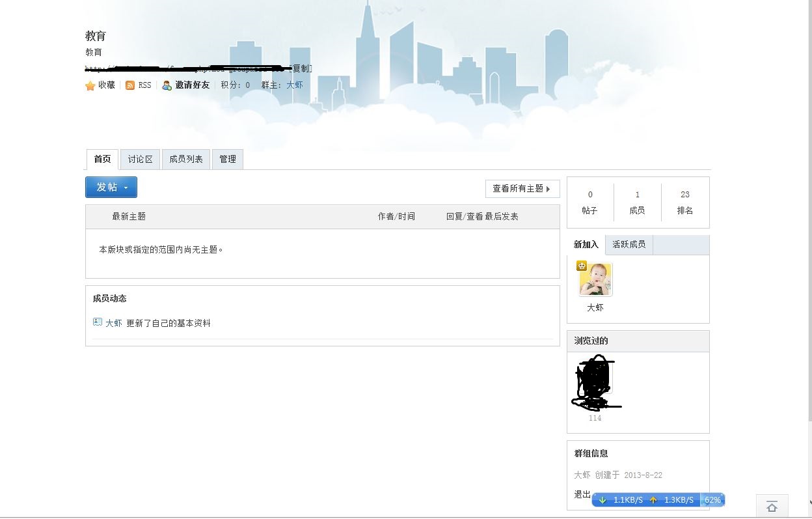Click the 62% indicator in speed widget
The height and width of the screenshot is (519, 812).
point(712,500)
